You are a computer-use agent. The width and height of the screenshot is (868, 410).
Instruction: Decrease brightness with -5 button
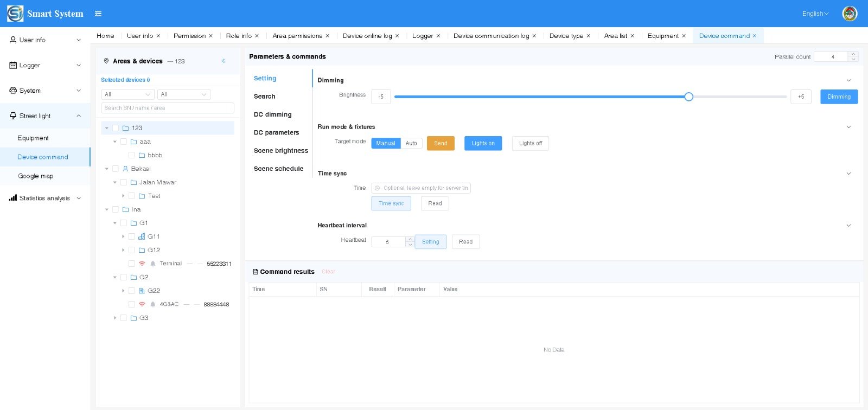pyautogui.click(x=381, y=97)
